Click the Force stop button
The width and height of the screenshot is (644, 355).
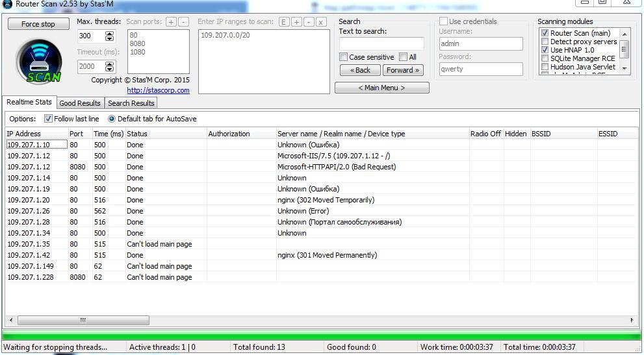(x=38, y=24)
